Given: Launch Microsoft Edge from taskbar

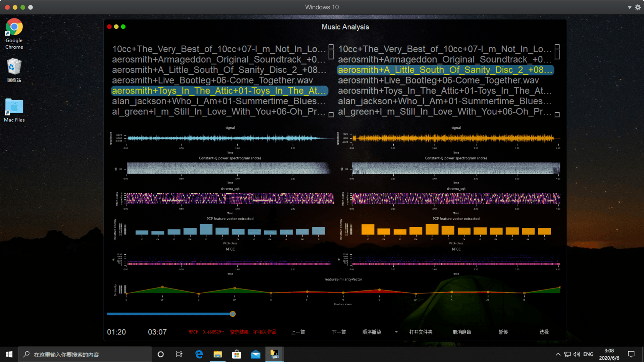Looking at the screenshot, I should (x=199, y=354).
